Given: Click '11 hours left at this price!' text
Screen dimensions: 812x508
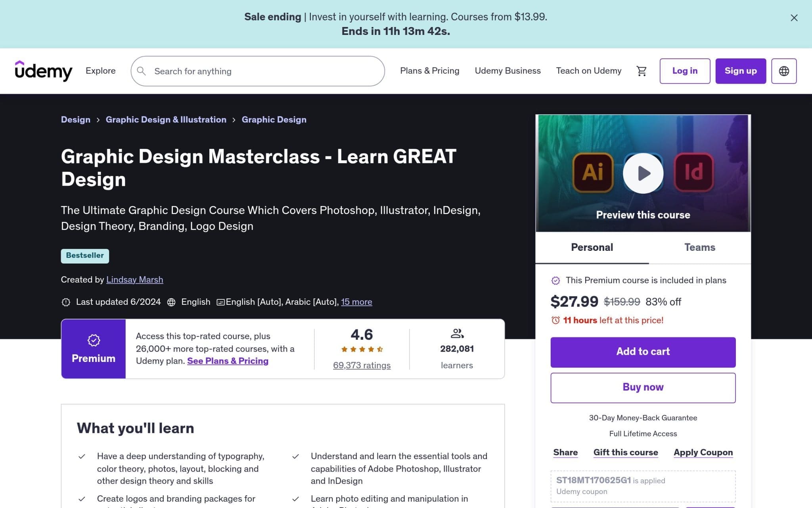Looking at the screenshot, I should 613,320.
